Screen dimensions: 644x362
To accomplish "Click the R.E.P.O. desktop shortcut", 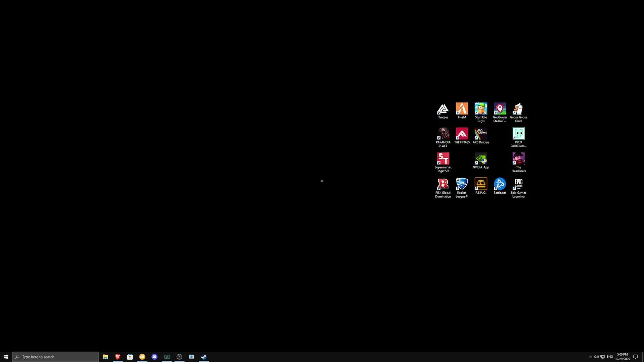I will [x=481, y=187].
